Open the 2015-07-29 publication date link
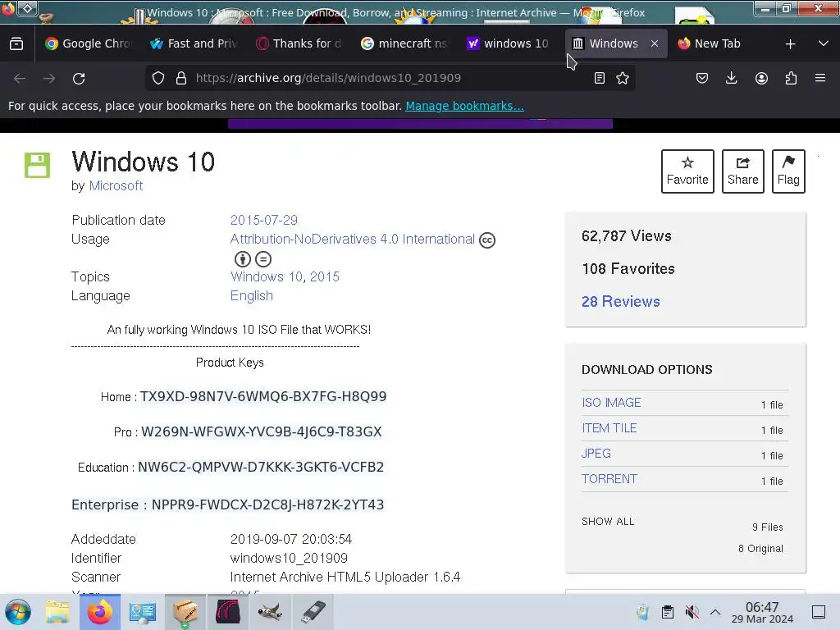This screenshot has width=840, height=630. click(x=263, y=220)
